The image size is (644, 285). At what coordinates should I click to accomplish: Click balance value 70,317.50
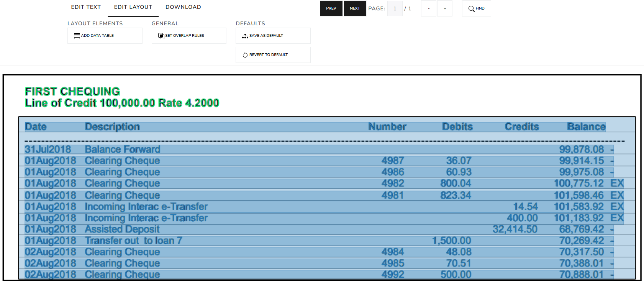[x=582, y=252]
